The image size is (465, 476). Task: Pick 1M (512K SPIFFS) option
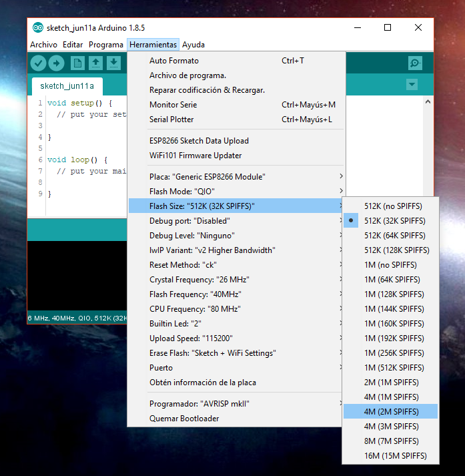[x=390, y=368]
